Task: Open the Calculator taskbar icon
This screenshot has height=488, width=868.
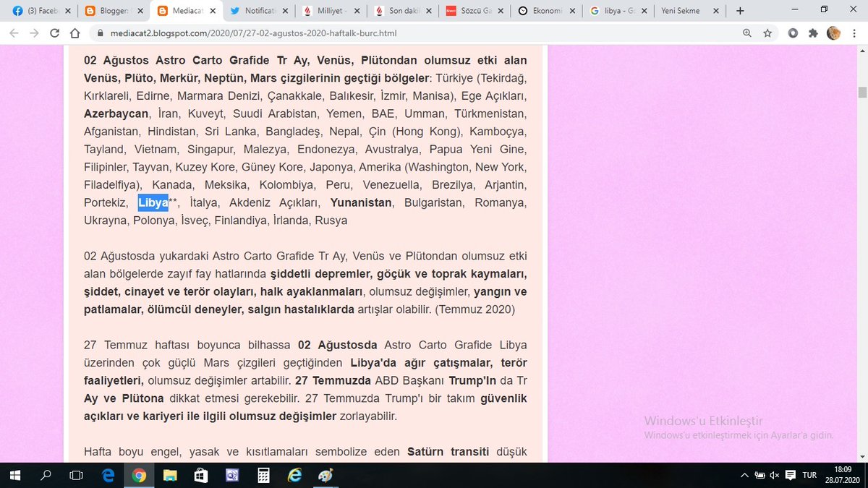Action: click(x=263, y=475)
